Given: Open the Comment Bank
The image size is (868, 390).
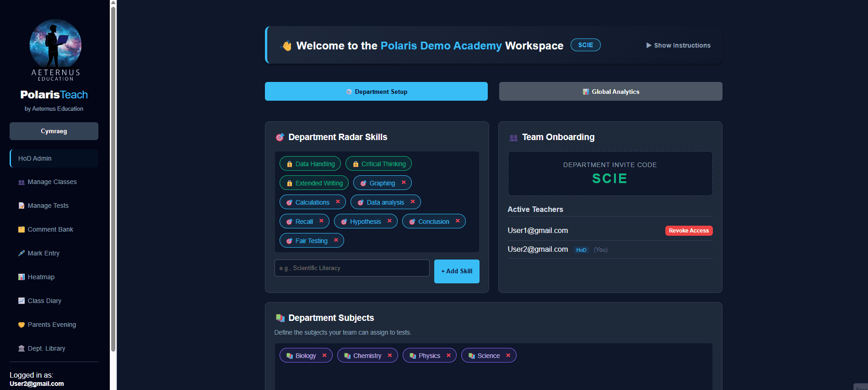Looking at the screenshot, I should coord(54,229).
